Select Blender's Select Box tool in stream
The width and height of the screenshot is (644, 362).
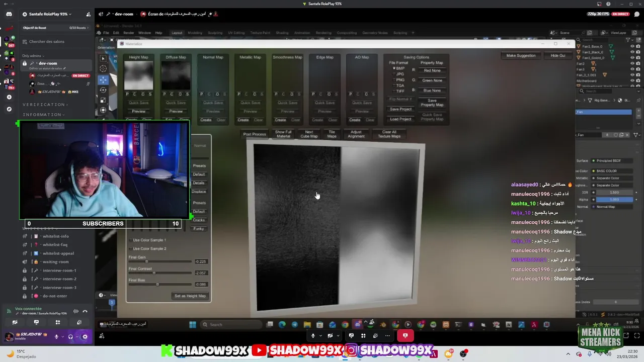pos(103,58)
